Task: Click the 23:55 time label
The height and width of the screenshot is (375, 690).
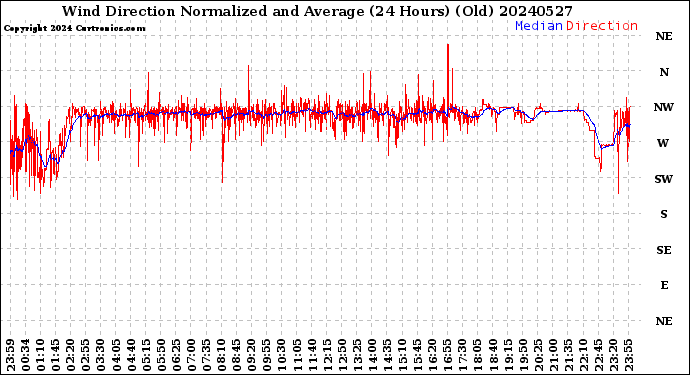Action: coord(628,355)
